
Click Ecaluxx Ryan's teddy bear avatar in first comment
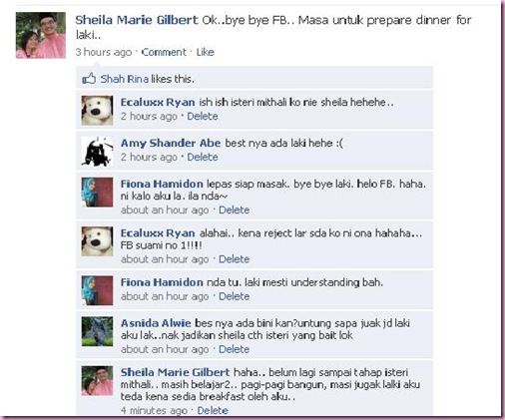97,111
